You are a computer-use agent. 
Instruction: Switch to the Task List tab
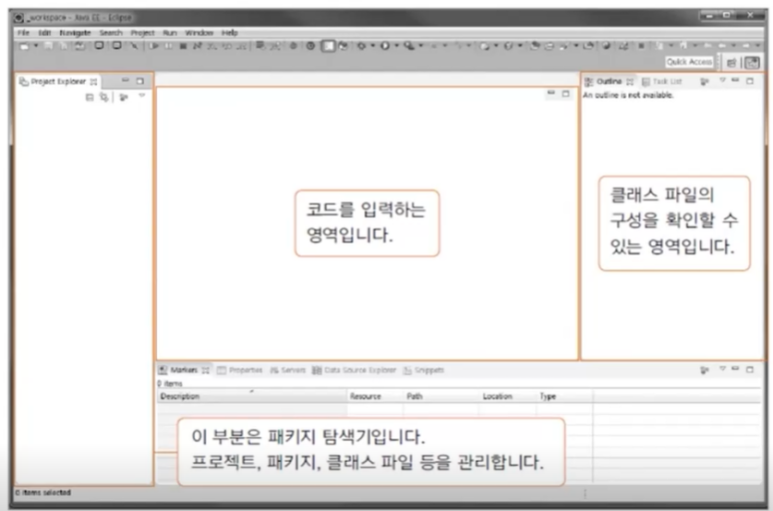point(662,81)
